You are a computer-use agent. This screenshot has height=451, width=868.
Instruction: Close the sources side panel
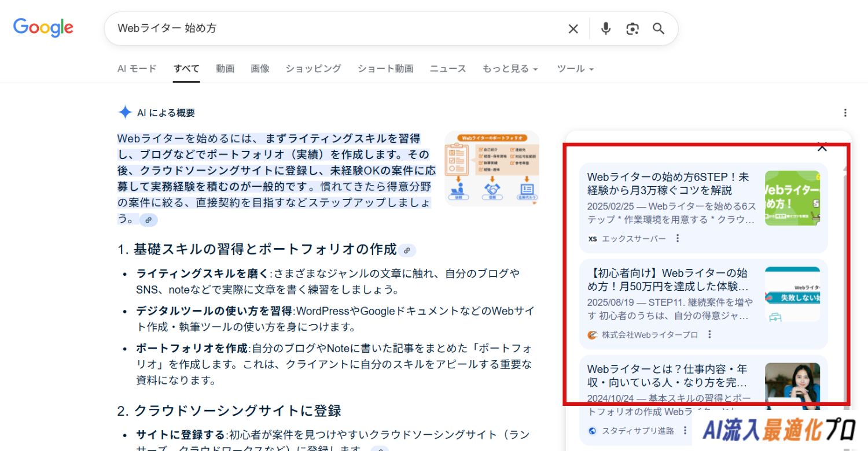822,147
